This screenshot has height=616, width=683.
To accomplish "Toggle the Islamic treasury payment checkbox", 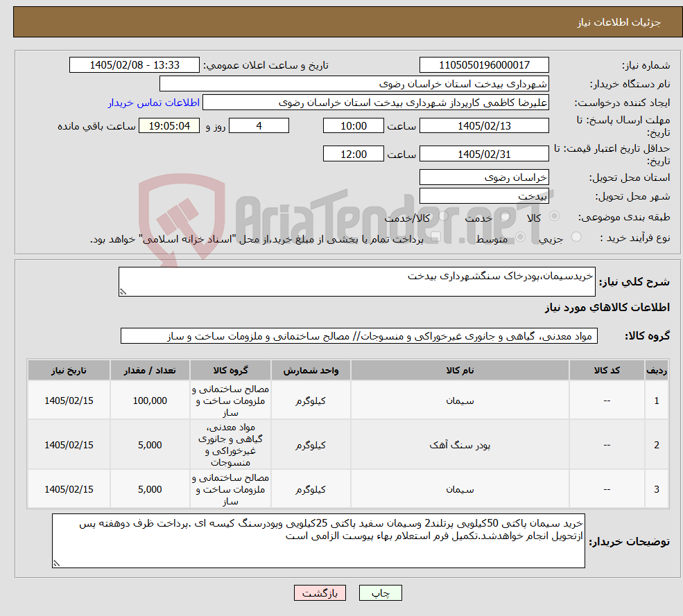I will click(x=435, y=237).
